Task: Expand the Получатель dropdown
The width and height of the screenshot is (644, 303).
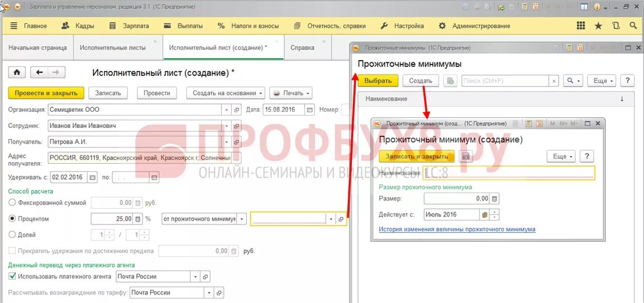Action: 227,142
